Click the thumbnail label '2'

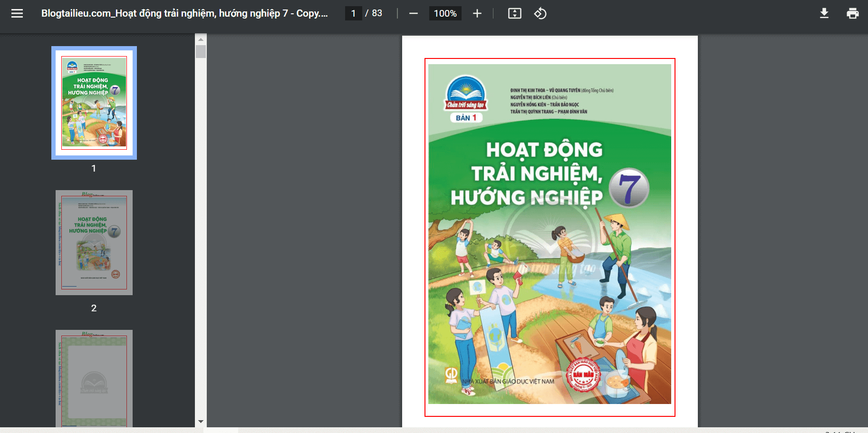point(94,308)
